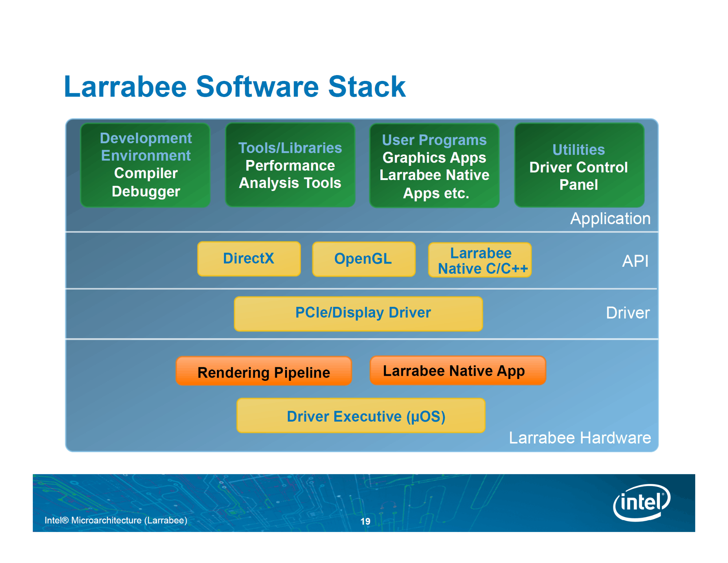Select the Tools/Libraries Performance Analysis Tools box
The width and height of the screenshot is (728, 563).
click(290, 165)
